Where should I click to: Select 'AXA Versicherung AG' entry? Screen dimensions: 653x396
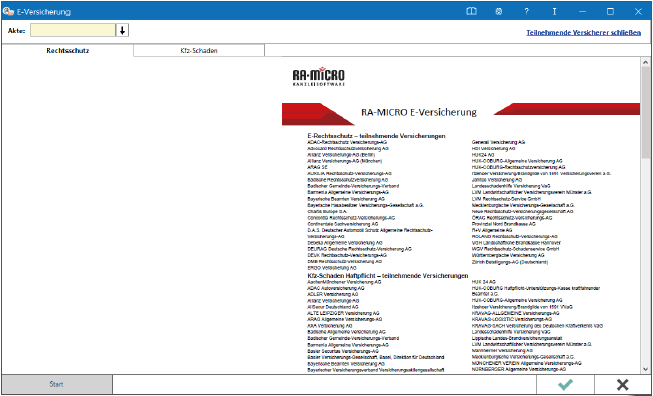tap(330, 326)
